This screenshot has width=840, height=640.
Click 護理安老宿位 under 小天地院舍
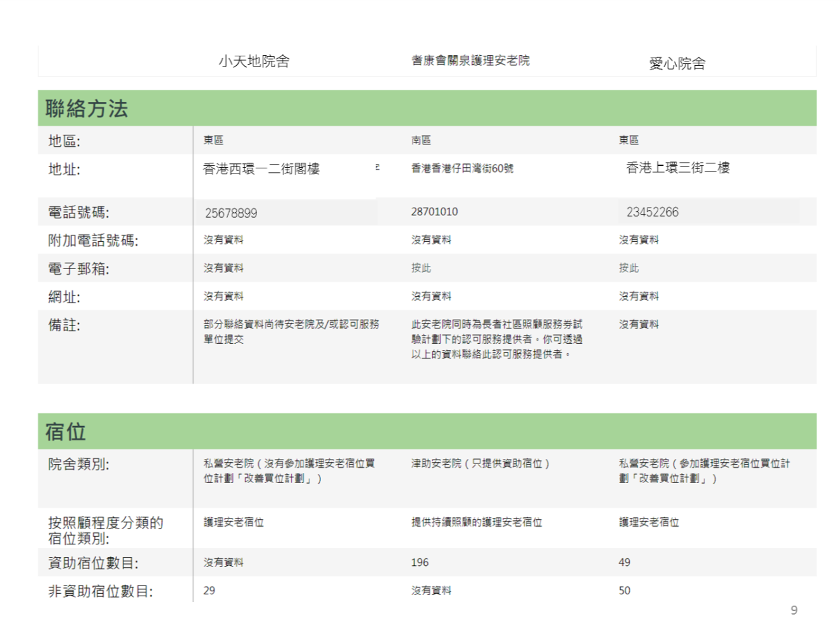(234, 522)
